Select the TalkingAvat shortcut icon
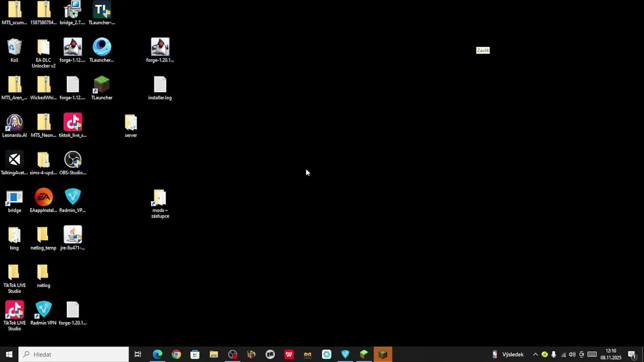The width and height of the screenshot is (644, 362). 14,160
